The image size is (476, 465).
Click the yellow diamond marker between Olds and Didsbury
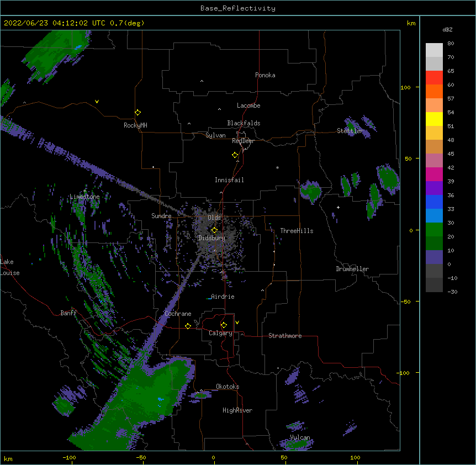point(214,230)
